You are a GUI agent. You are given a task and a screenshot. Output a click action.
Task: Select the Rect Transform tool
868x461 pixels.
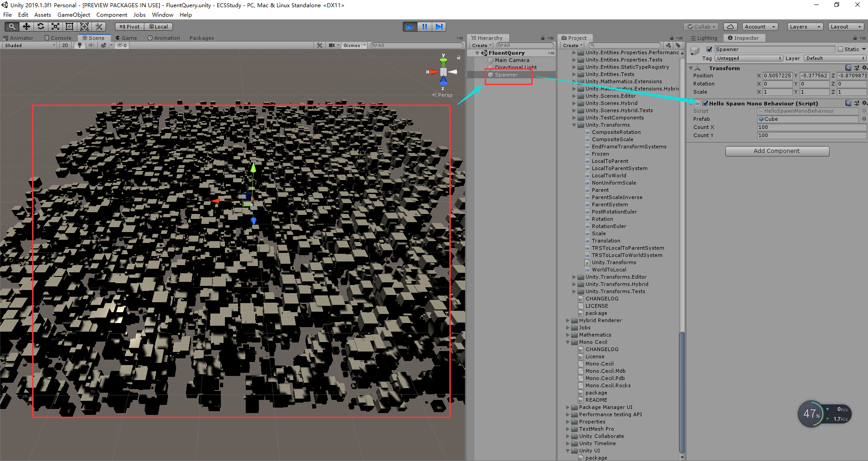pos(70,27)
